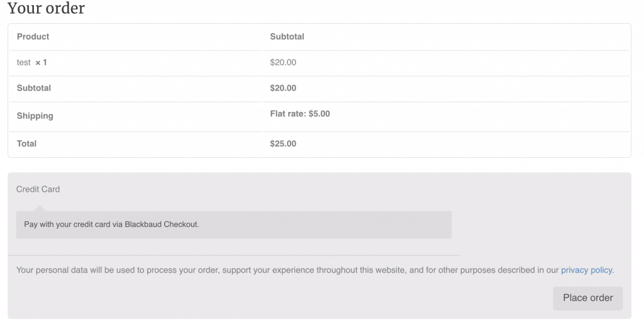Click the Place order button
This screenshot has height=334, width=644.
point(588,298)
